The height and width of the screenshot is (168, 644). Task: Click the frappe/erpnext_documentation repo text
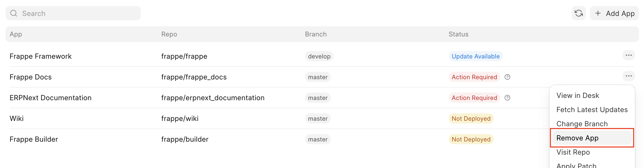tap(213, 98)
